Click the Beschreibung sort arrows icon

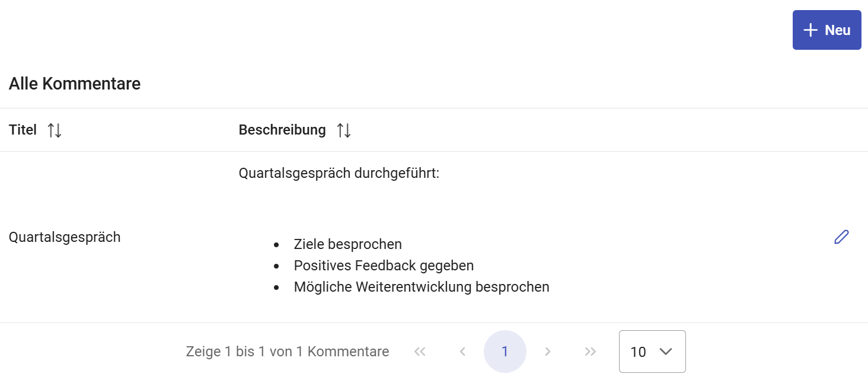coord(344,130)
